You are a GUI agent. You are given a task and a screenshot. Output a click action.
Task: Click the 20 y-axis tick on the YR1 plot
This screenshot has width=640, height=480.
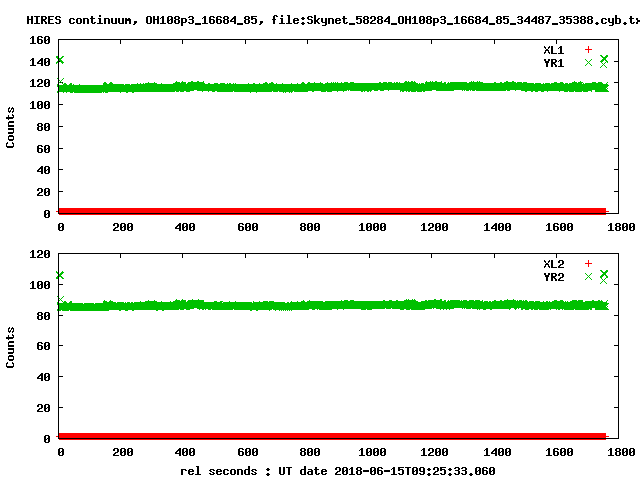pyautogui.click(x=43, y=192)
